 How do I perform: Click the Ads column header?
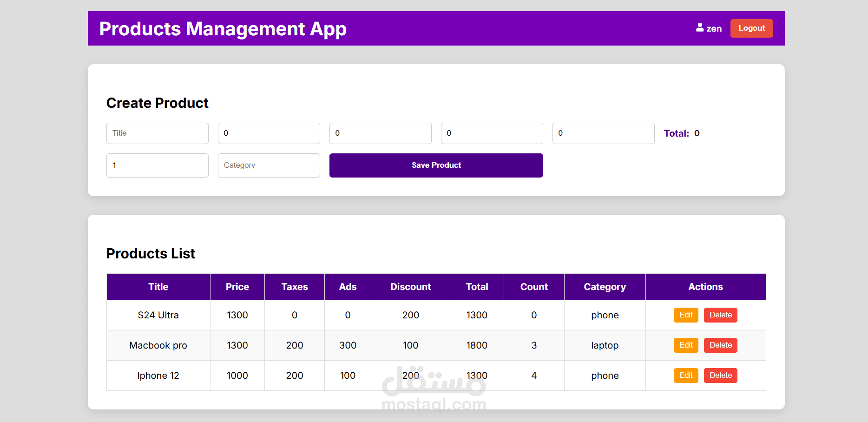[348, 287]
